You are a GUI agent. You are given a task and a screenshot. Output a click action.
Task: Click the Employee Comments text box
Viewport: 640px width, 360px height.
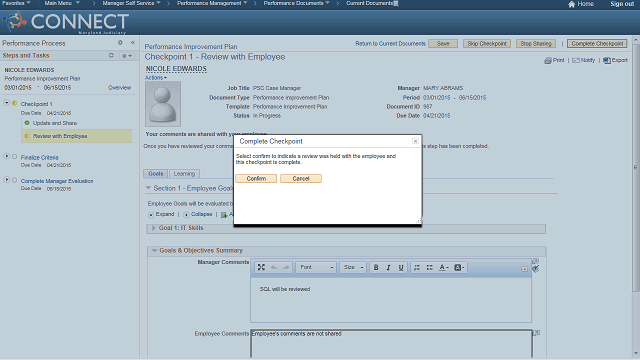click(391, 344)
